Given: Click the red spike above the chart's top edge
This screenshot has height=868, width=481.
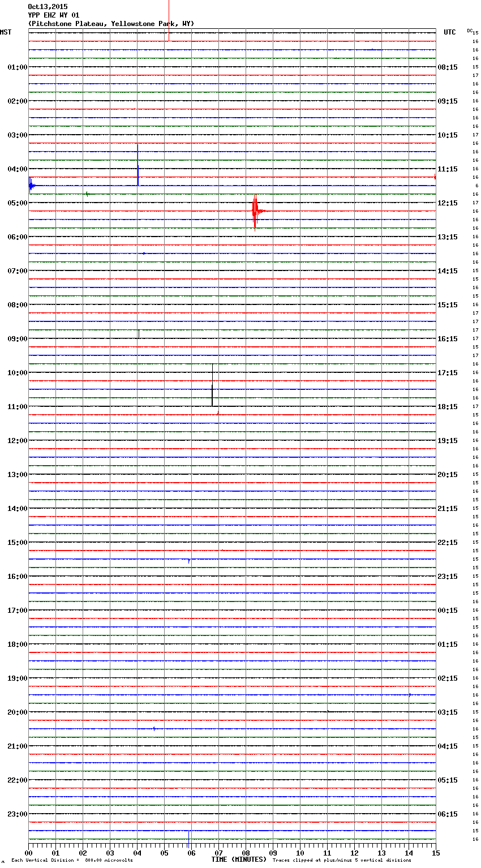Looking at the screenshot, I should point(169,20).
